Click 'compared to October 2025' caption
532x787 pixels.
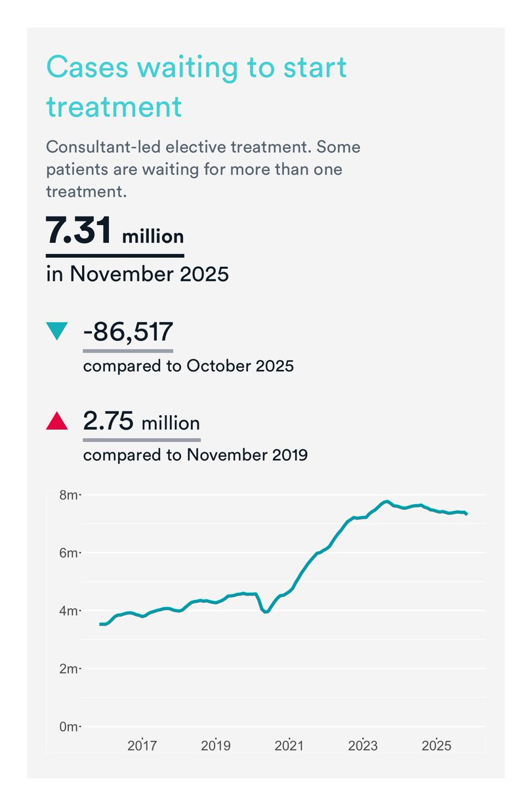click(188, 366)
